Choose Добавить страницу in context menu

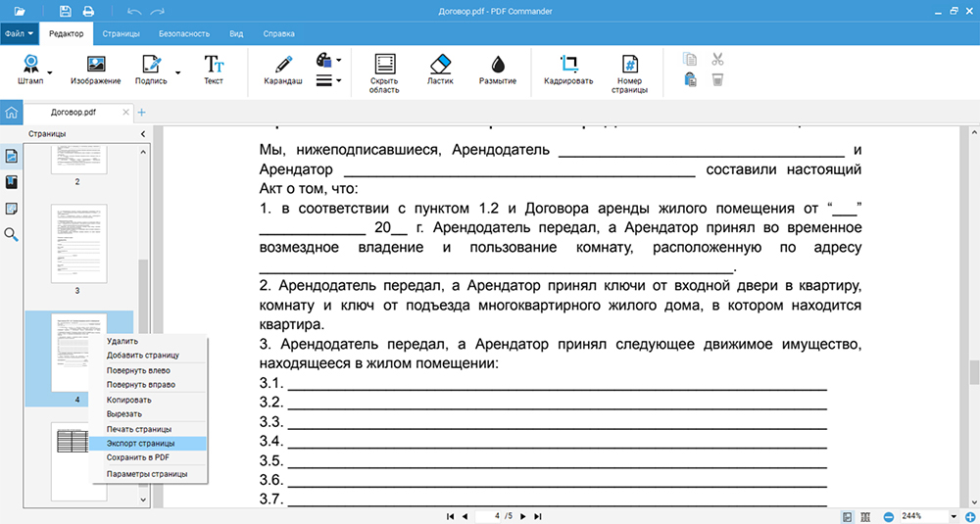point(148,356)
